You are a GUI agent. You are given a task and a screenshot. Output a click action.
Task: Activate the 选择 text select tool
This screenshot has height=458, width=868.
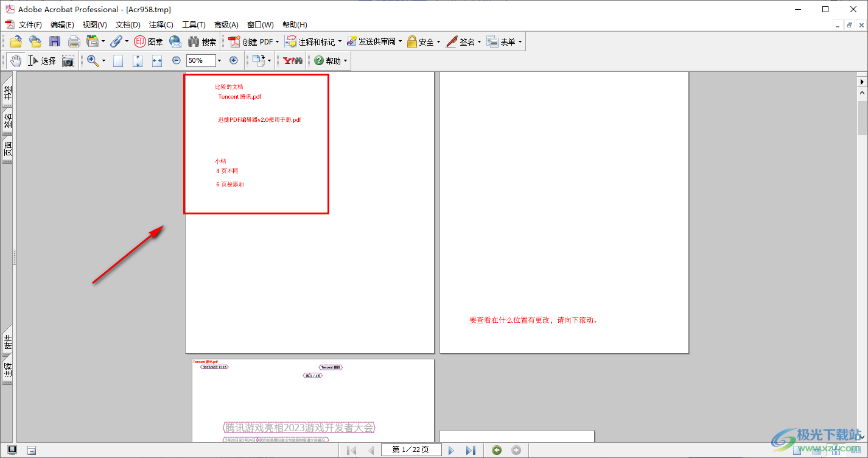click(42, 60)
